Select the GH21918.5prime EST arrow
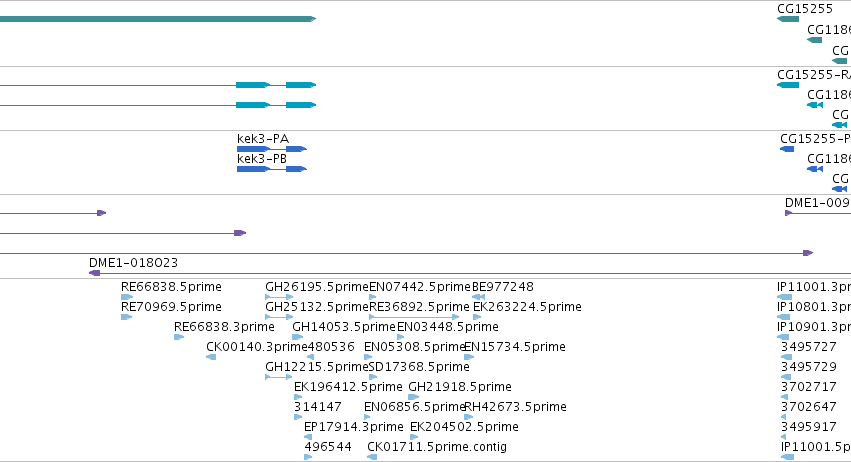This screenshot has height=462, width=851. tap(414, 397)
